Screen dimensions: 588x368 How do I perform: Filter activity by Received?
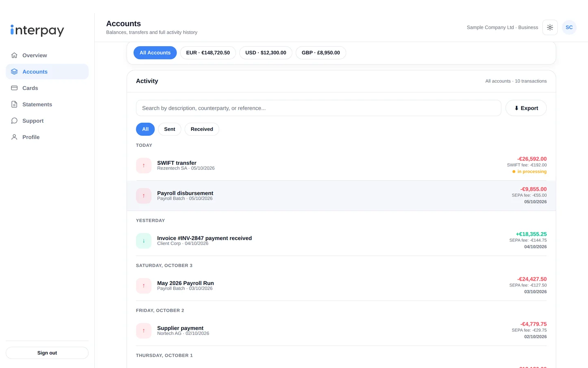click(202, 129)
